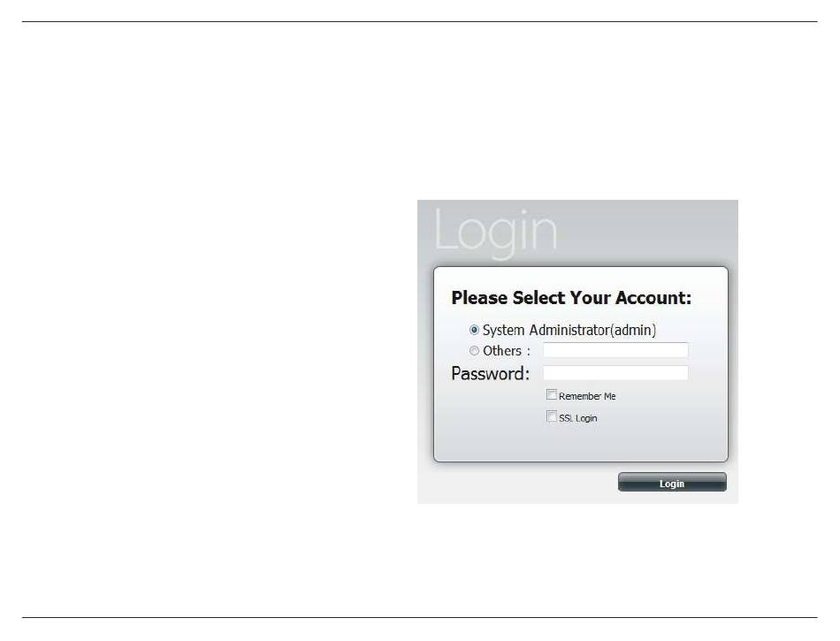Viewport: 840px width, 641px height.
Task: Click the large faded Login title
Action: point(495,232)
